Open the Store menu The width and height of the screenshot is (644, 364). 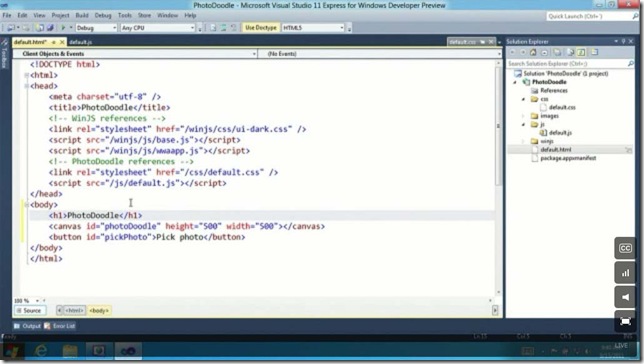click(145, 16)
